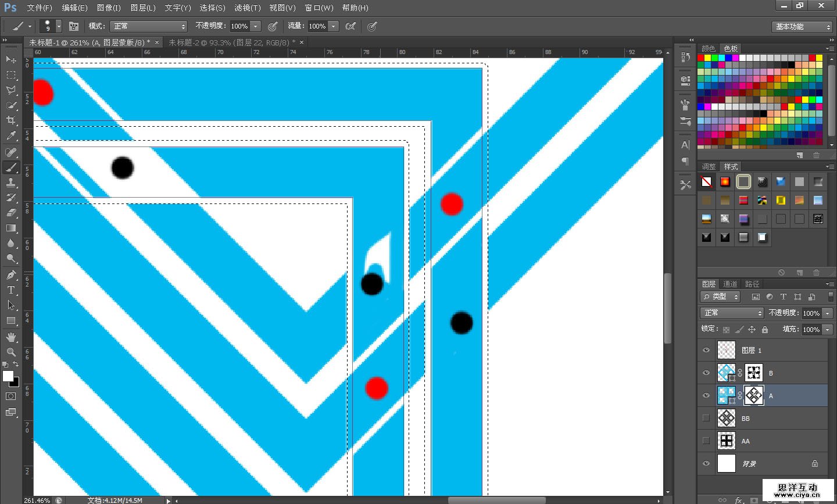Image resolution: width=837 pixels, height=504 pixels.
Task: Open the Filter (滤镜) menu
Action: pyautogui.click(x=247, y=8)
